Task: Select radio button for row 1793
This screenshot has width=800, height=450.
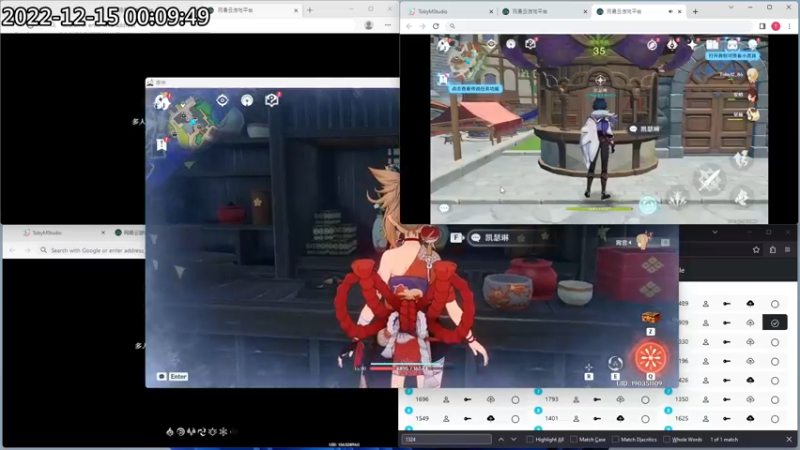Action: [x=645, y=400]
